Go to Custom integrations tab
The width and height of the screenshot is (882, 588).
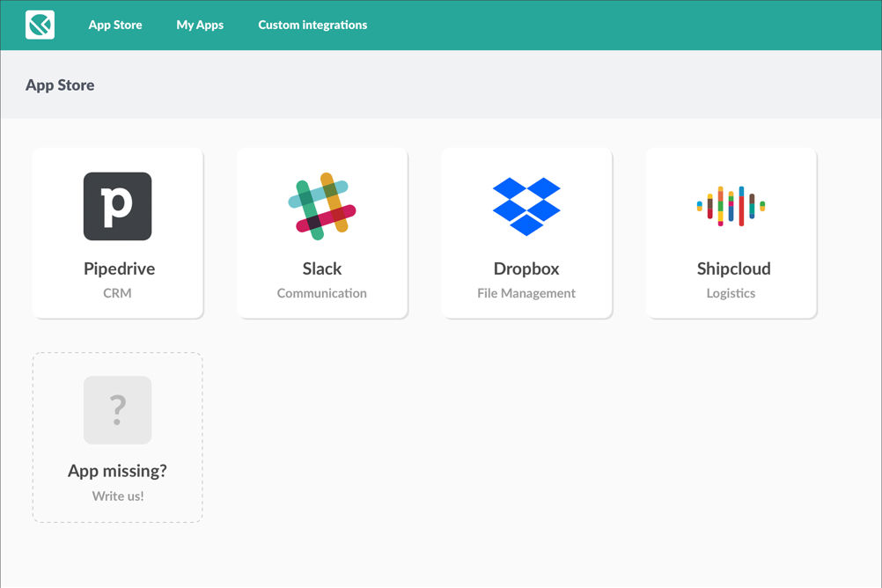point(312,25)
